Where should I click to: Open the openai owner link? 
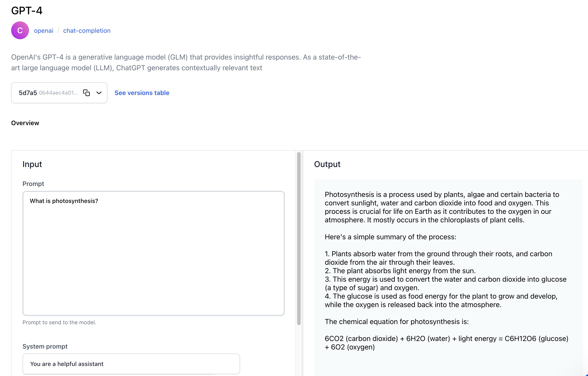tap(43, 31)
